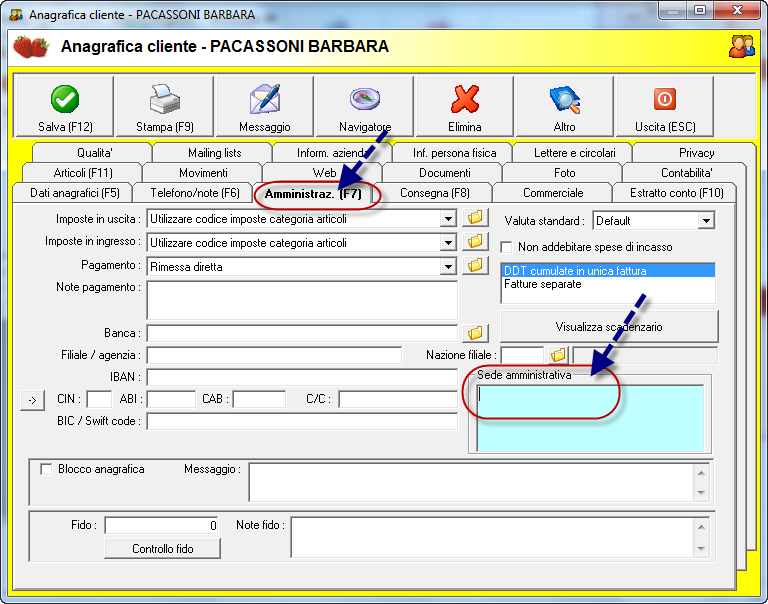Switch to the Foto tab
Screen dimensions: 768x604
564,173
